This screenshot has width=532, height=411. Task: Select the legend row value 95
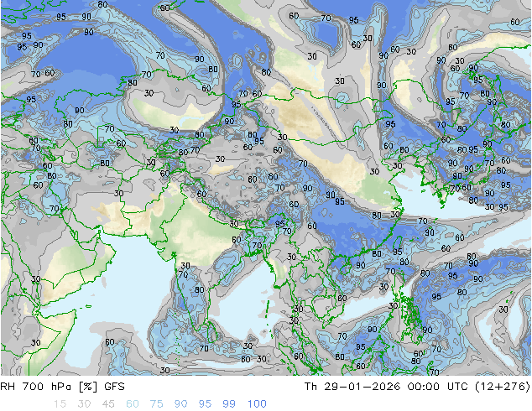(205, 403)
